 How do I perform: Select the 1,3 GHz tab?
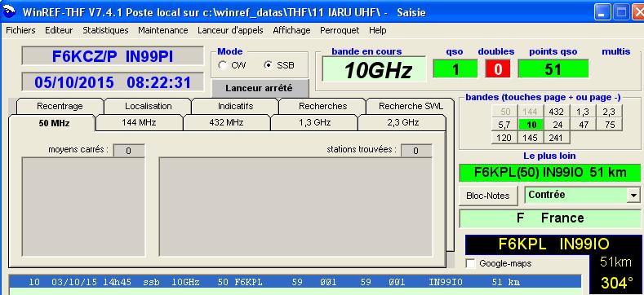(314, 123)
